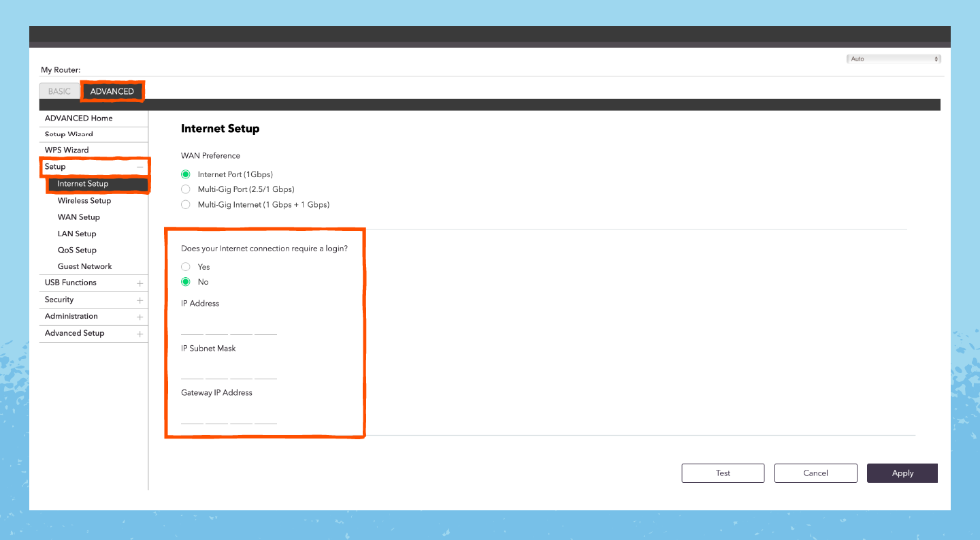Open ADVANCED Home in sidebar
This screenshot has width=980, height=540.
pos(79,118)
